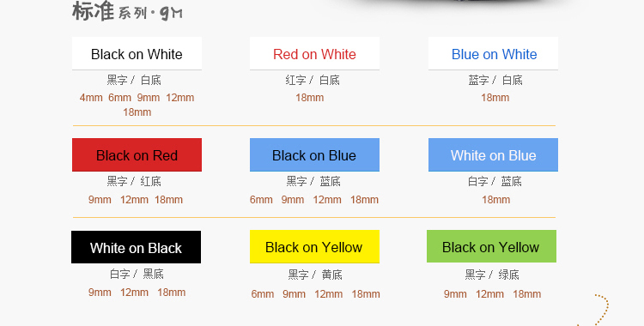Pick the green-colored Black on Yellow swatch
The width and height of the screenshot is (644, 326).
point(492,246)
